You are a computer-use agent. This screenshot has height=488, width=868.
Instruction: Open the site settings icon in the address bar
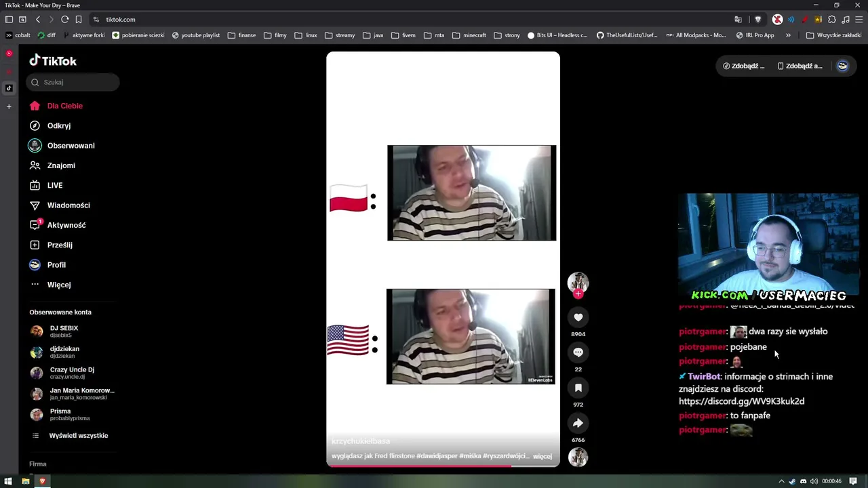[96, 20]
